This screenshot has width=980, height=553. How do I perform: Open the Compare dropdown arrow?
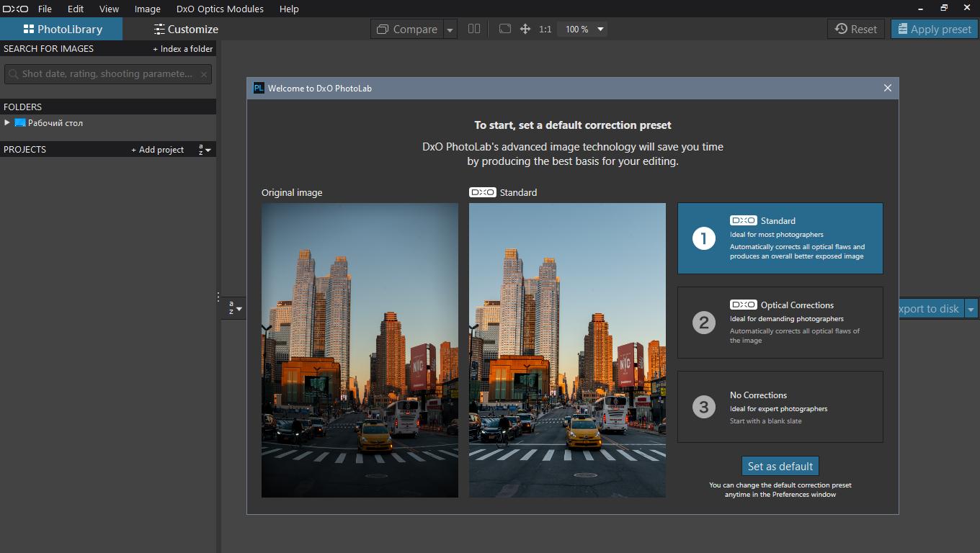(450, 30)
